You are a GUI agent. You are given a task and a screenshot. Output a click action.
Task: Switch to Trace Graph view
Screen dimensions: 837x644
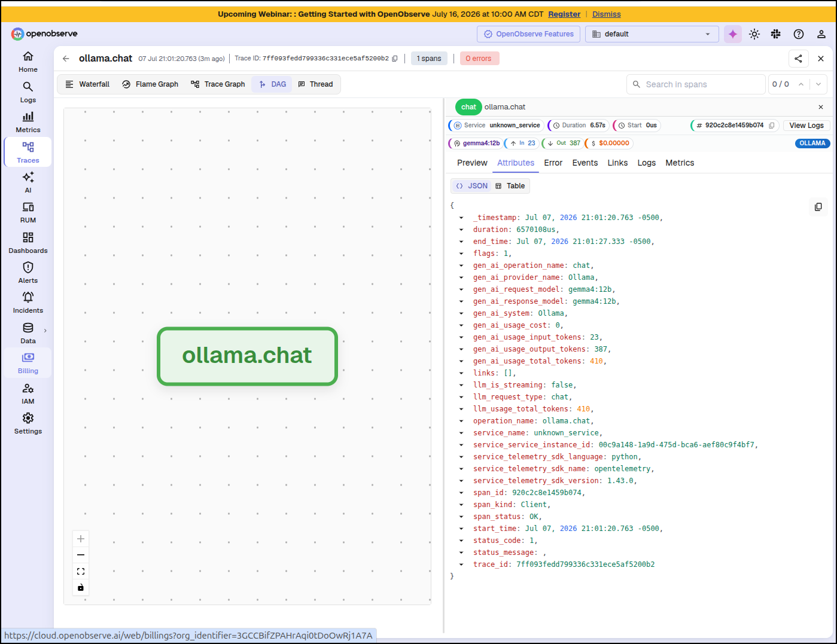click(218, 84)
